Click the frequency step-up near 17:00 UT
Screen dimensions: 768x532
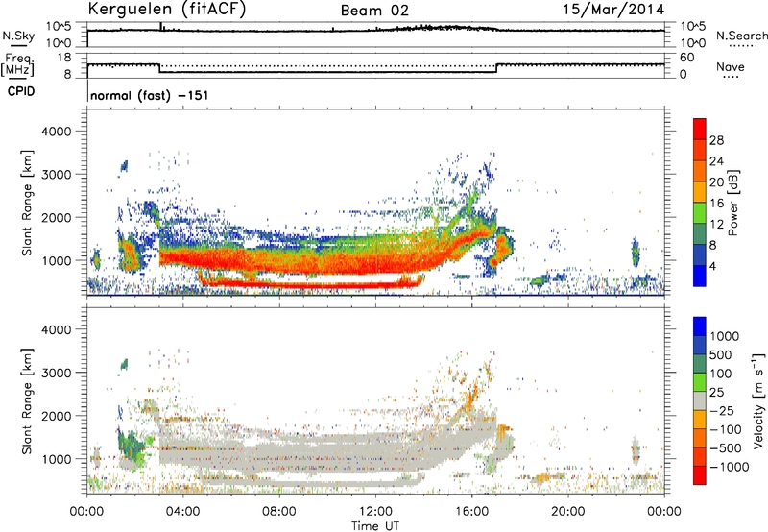[496, 68]
